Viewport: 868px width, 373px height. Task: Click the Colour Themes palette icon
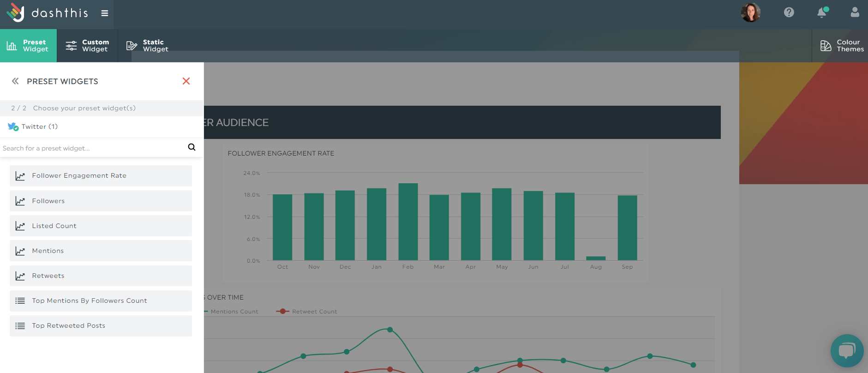tap(826, 46)
